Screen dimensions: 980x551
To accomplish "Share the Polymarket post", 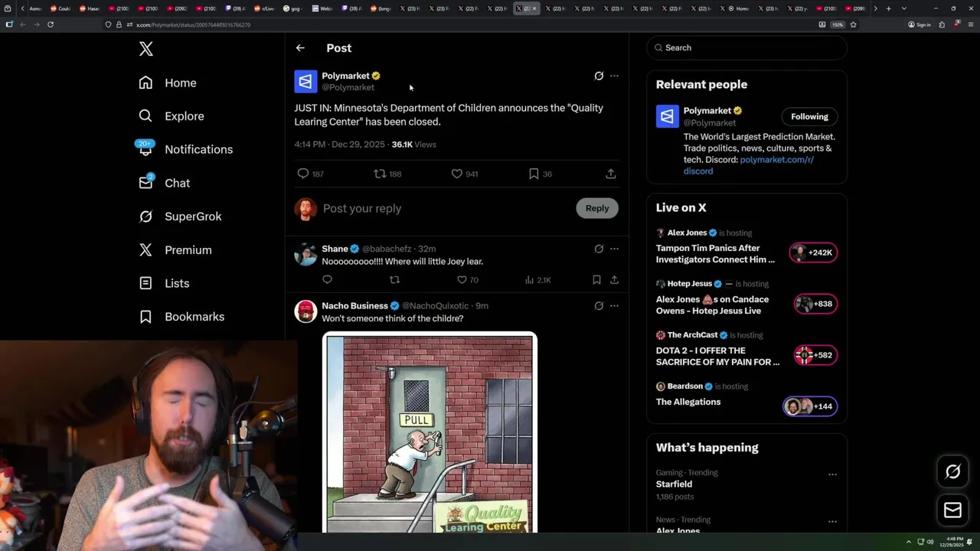I will [611, 174].
